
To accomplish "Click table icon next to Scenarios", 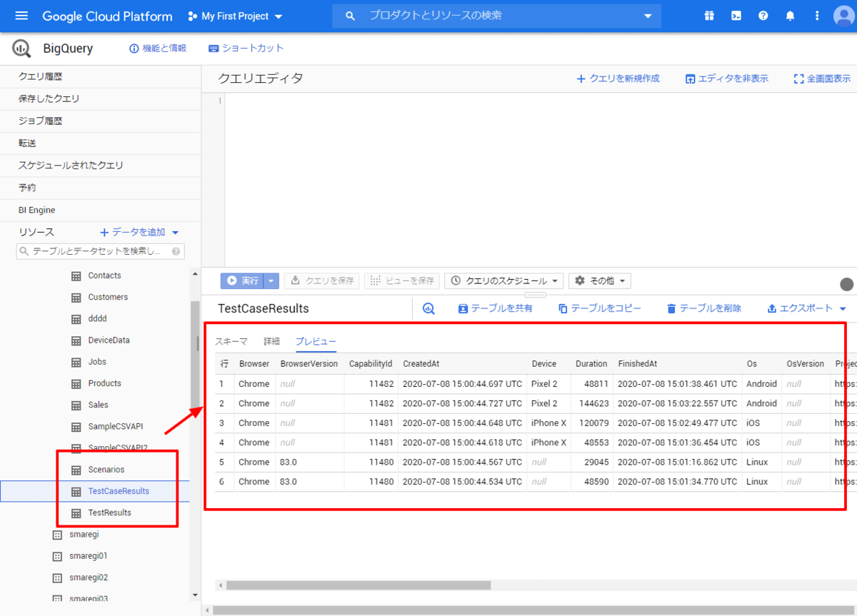I will [76, 470].
